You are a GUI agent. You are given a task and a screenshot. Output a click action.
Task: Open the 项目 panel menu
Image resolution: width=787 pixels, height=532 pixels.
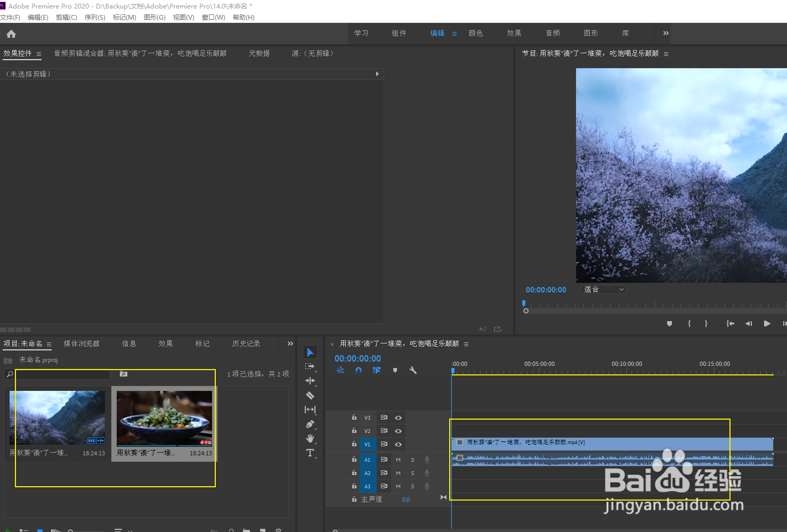[x=49, y=344]
